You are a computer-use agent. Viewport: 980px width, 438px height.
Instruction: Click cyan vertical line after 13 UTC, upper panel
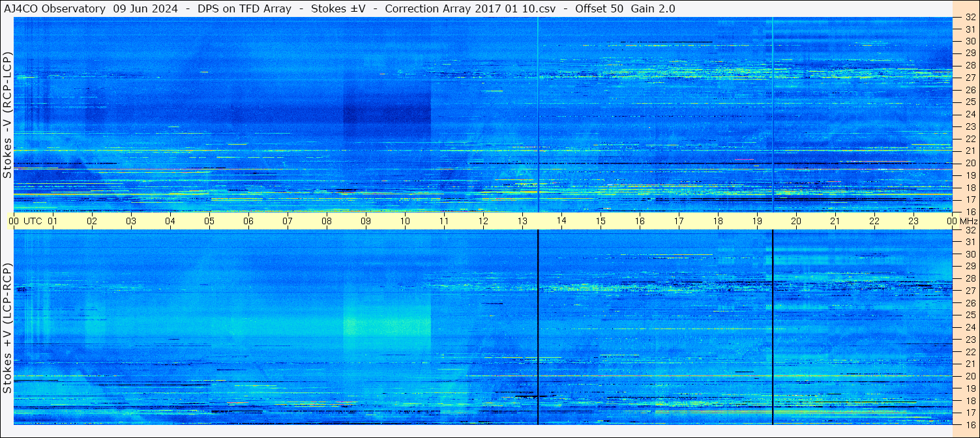coord(538,115)
